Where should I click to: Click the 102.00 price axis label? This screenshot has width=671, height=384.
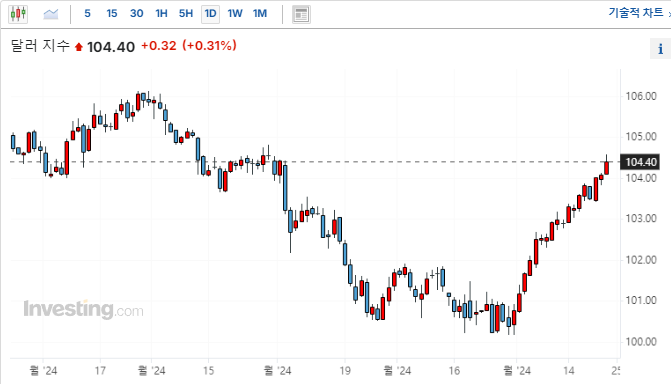pos(641,259)
